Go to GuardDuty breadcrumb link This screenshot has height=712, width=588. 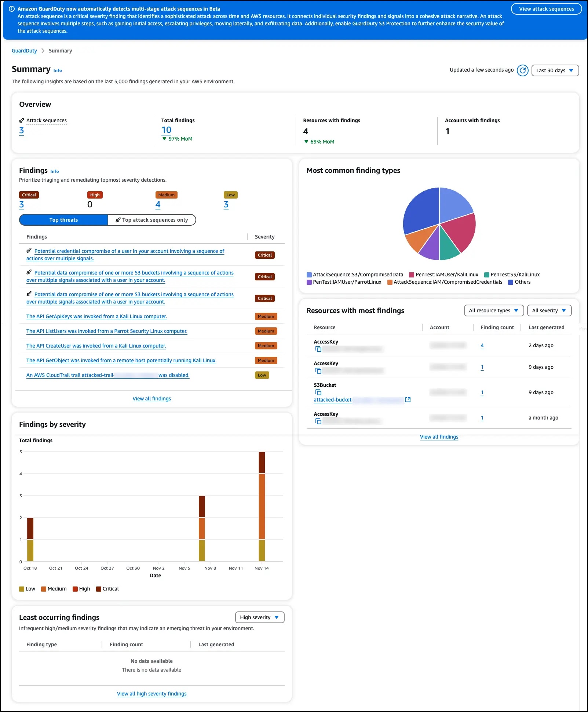tap(24, 51)
